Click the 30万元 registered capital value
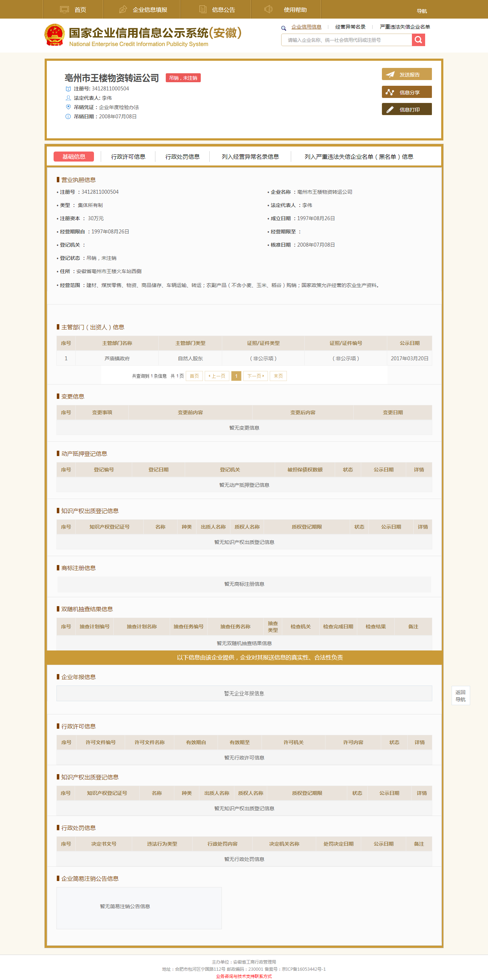Screen dimensions: 488x980 pyautogui.click(x=95, y=219)
